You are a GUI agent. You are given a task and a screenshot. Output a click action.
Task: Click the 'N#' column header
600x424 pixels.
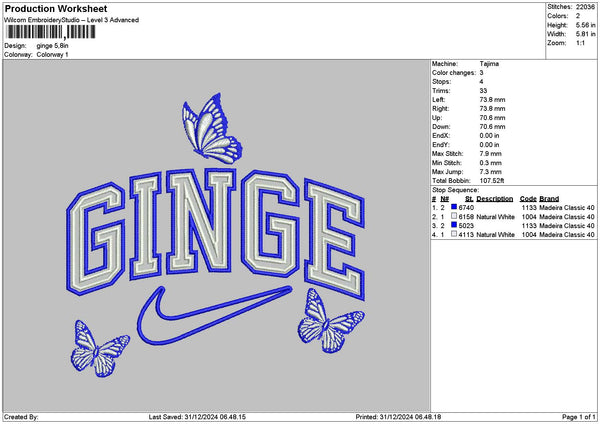pyautogui.click(x=445, y=199)
